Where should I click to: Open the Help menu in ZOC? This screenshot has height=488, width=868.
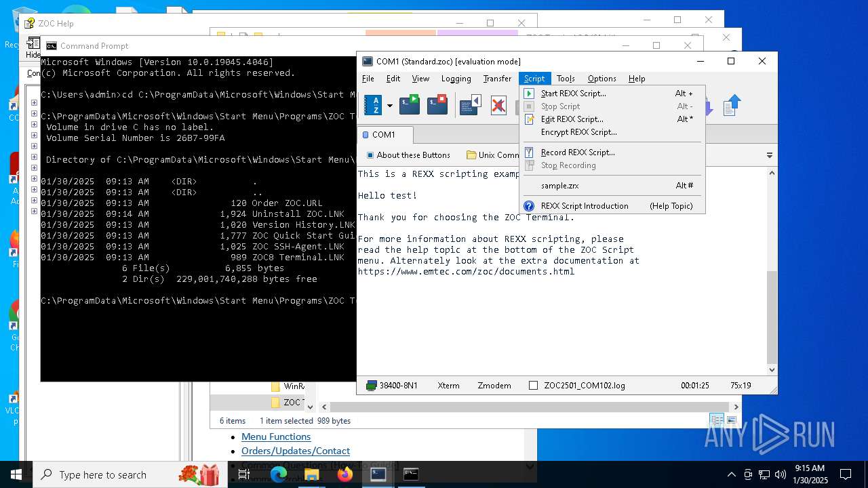637,79
